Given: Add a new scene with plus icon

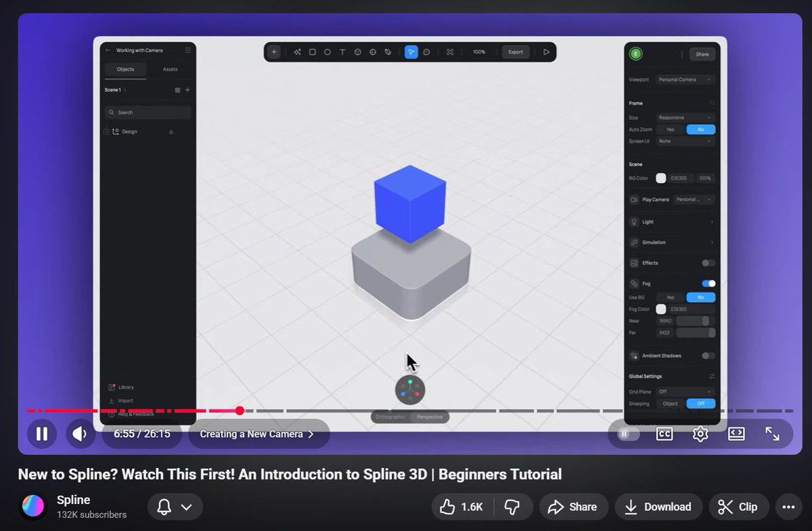Looking at the screenshot, I should pyautogui.click(x=188, y=90).
